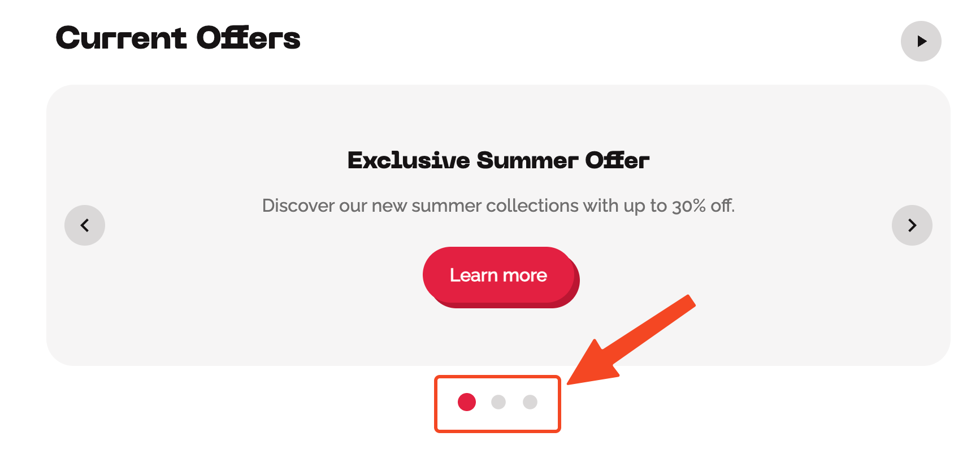Click the summer collections description text

[x=498, y=206]
